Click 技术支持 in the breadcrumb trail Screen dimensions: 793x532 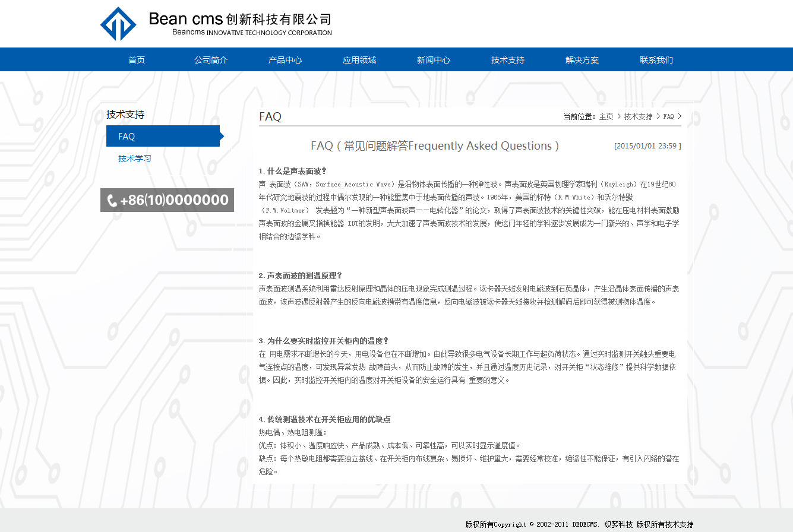638,117
